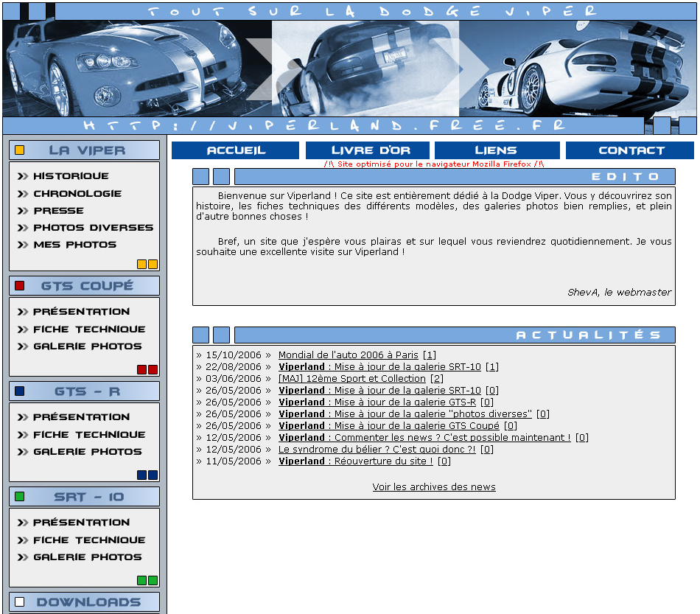Open Réouverture du site news link

pyautogui.click(x=355, y=461)
